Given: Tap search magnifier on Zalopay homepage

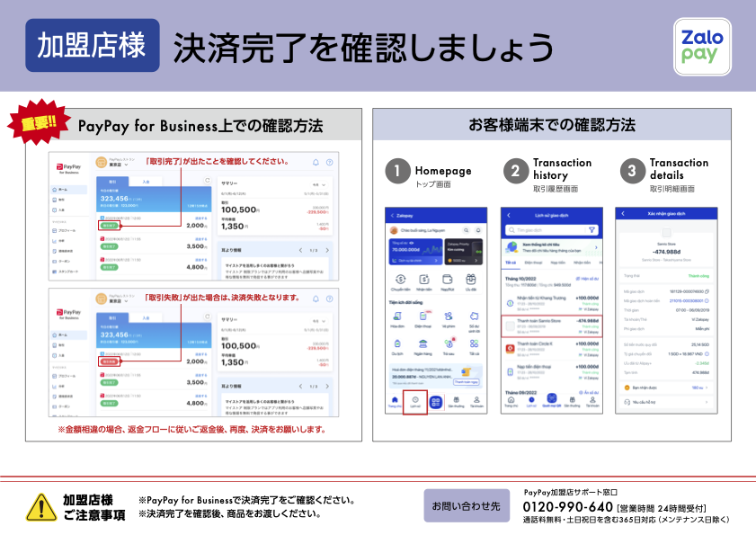Looking at the screenshot, I should click(x=467, y=230).
